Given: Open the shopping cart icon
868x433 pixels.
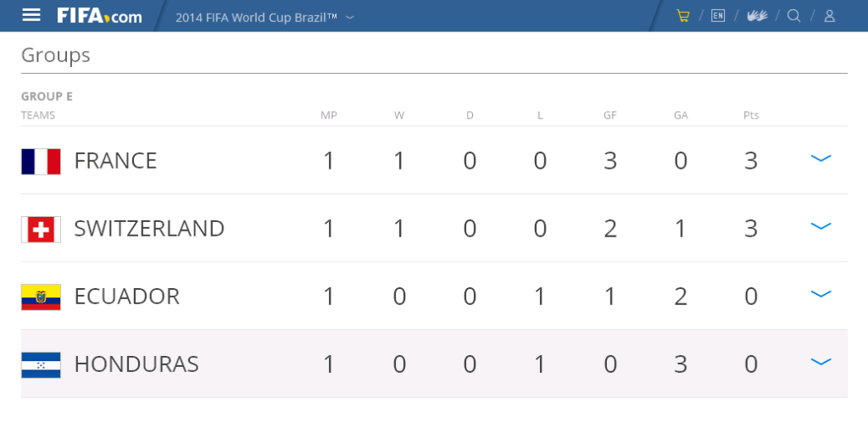Looking at the screenshot, I should click(683, 15).
